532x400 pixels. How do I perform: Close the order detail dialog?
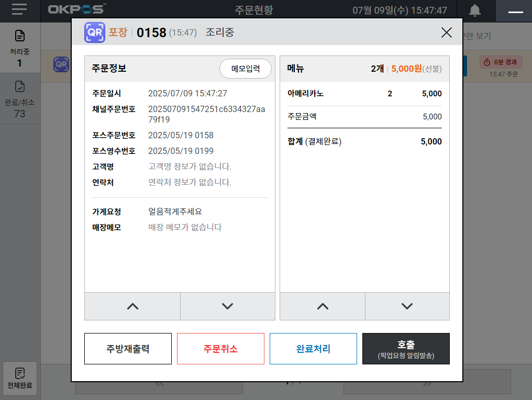pyautogui.click(x=446, y=32)
